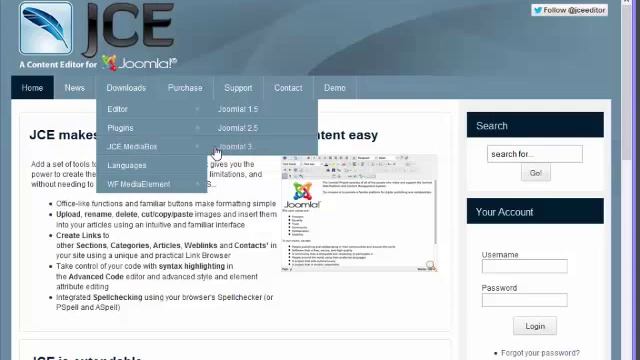Click the Go! search button
The width and height of the screenshot is (640, 360).
536,173
